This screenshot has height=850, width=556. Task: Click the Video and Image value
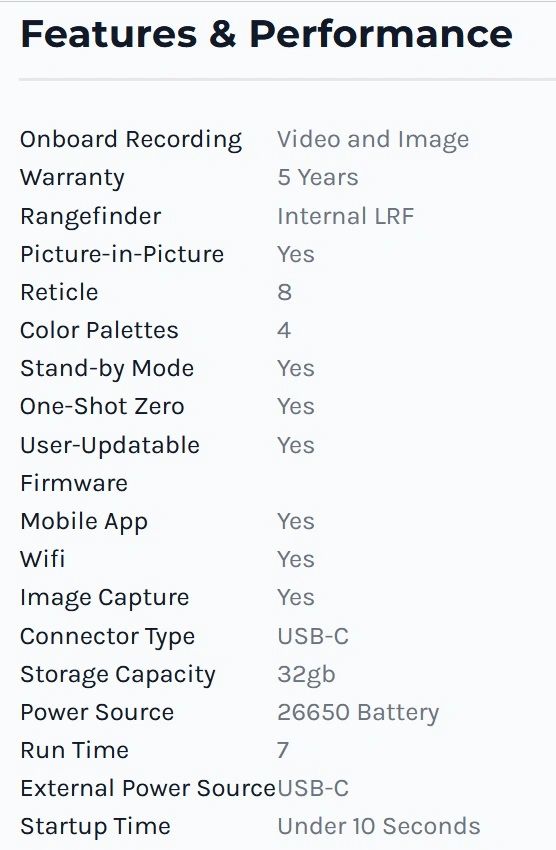pyautogui.click(x=373, y=139)
